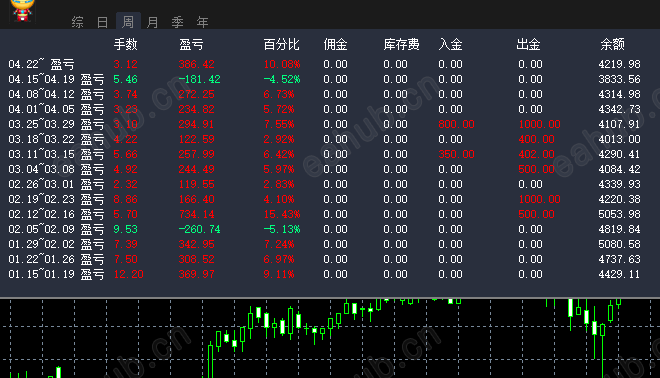Select the 04.01~04.05 盈亏 row label
The height and width of the screenshot is (378, 660).
[56, 109]
